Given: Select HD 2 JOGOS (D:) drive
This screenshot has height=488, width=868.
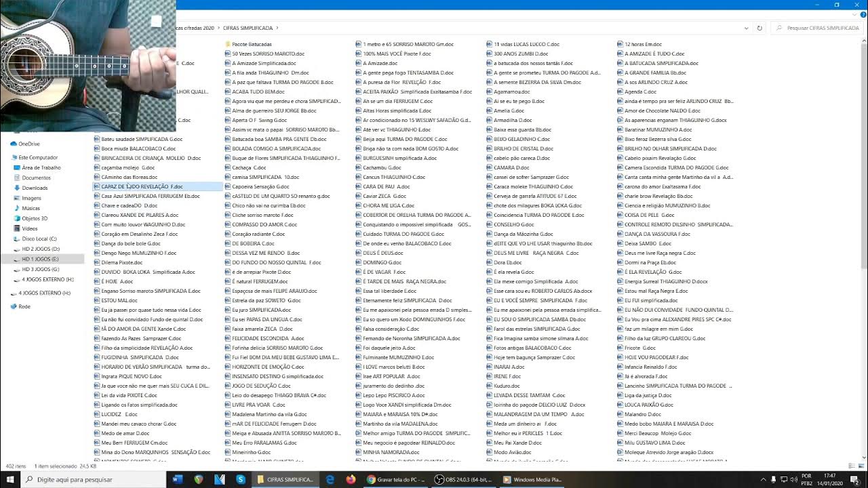Looking at the screenshot, I should point(41,249).
